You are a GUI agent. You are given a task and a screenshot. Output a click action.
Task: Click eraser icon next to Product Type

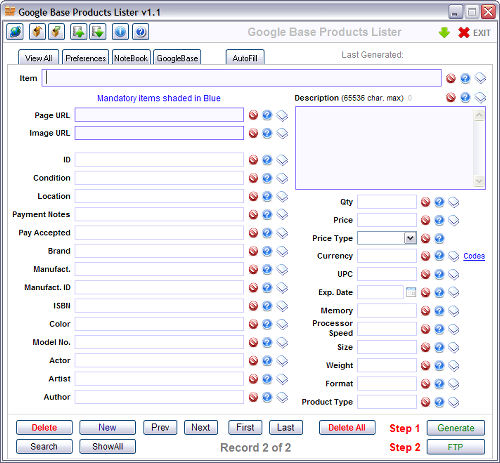[x=454, y=402]
